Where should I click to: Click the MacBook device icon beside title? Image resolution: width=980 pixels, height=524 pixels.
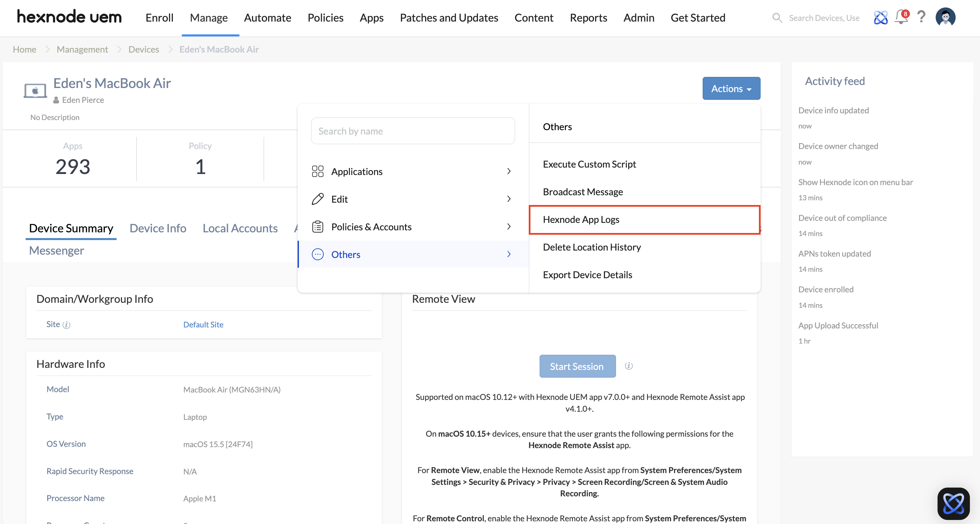click(x=35, y=91)
